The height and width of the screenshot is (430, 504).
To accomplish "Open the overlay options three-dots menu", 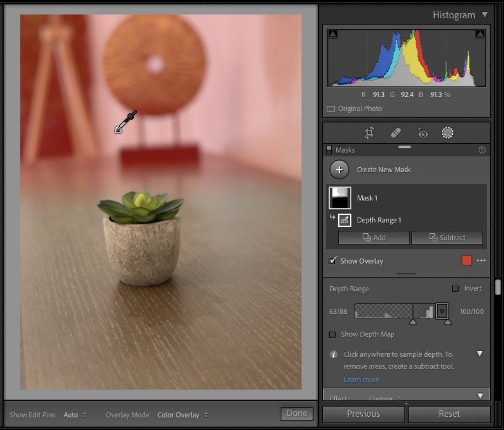I will click(481, 261).
